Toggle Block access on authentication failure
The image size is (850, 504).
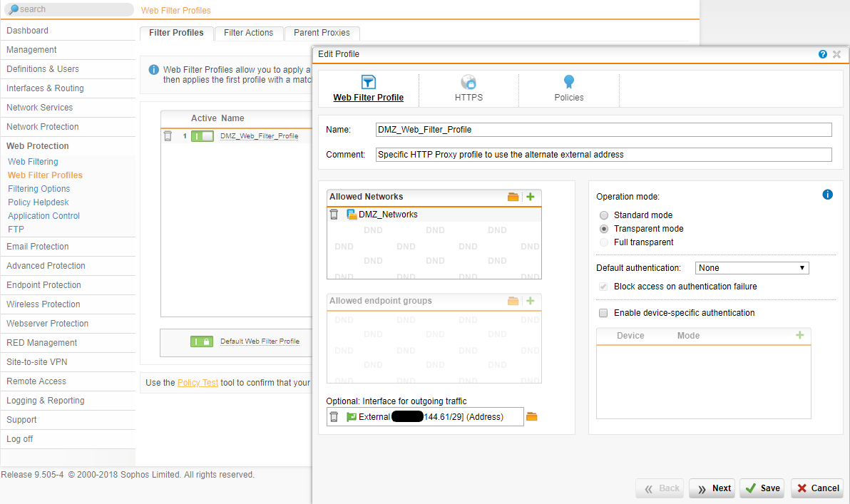[x=603, y=287]
